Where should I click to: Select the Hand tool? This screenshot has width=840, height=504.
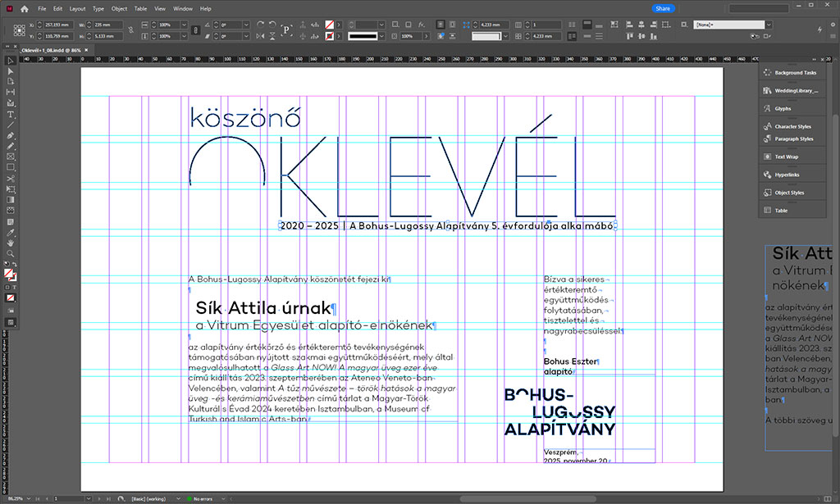tap(10, 243)
